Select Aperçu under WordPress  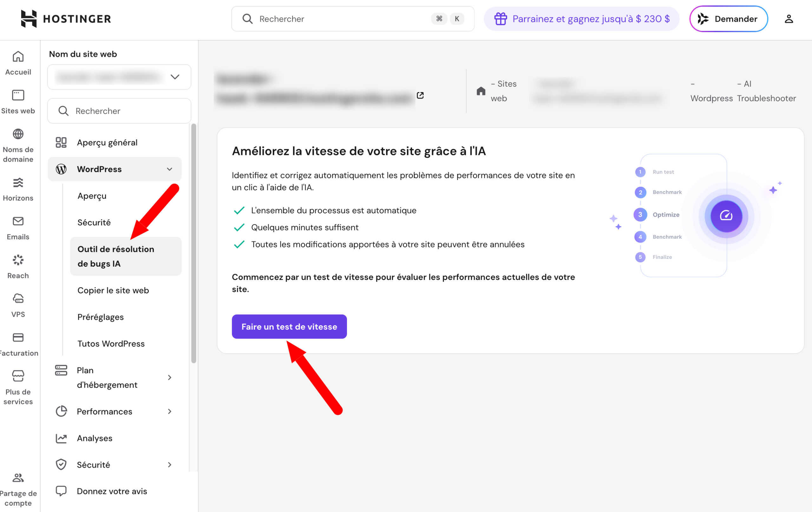(x=92, y=196)
